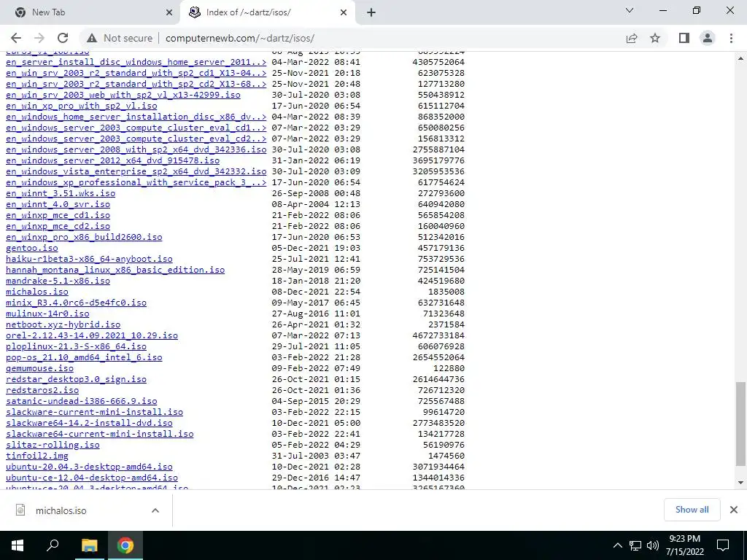Download slackware64-14.2-install-dvd.iso
This screenshot has width=747, height=560.
coord(89,424)
